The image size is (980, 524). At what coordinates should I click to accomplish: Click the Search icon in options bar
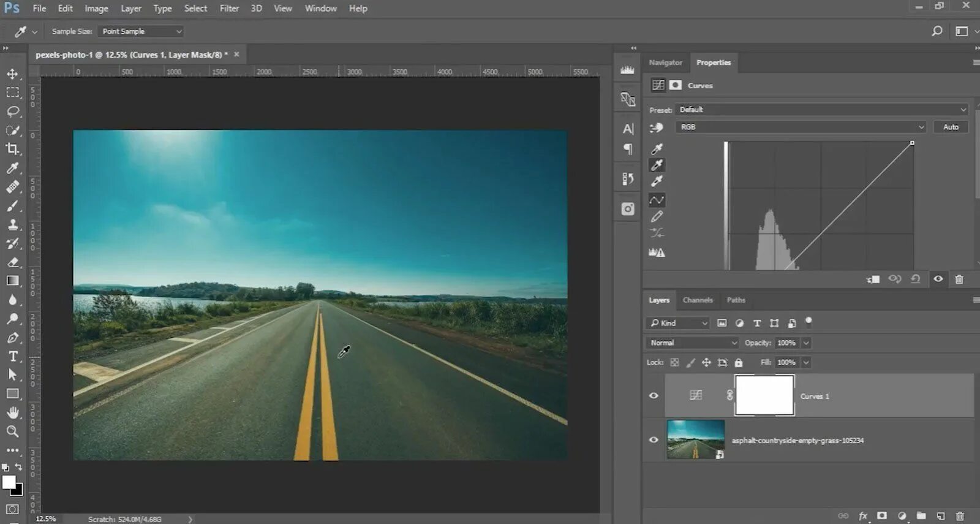[x=937, y=31]
